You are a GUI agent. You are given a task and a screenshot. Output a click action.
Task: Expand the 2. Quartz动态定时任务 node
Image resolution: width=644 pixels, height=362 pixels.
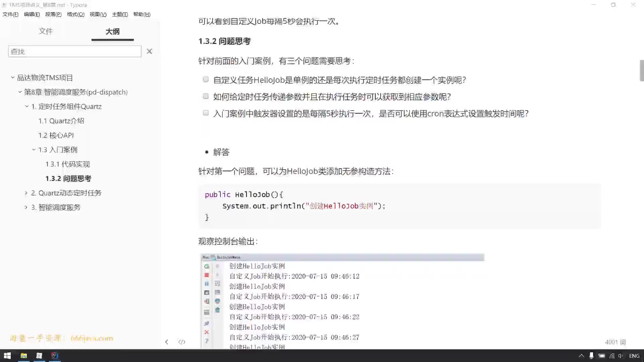click(26, 193)
